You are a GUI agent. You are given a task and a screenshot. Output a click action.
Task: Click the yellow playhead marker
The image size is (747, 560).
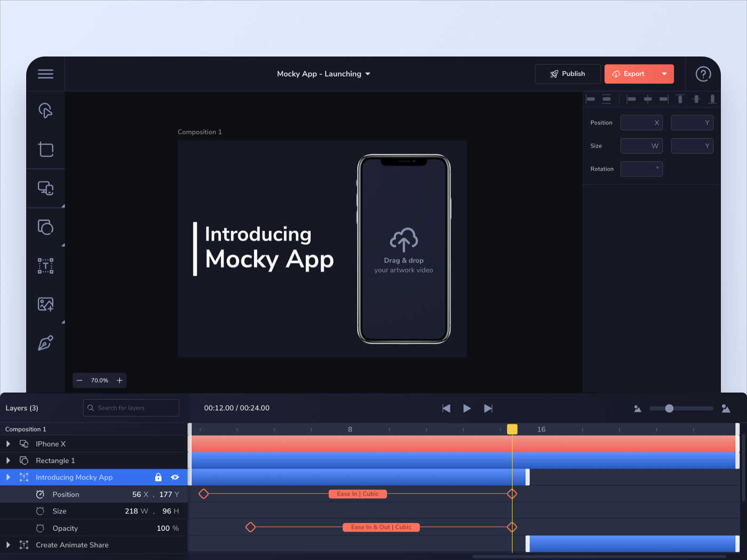coord(512,429)
